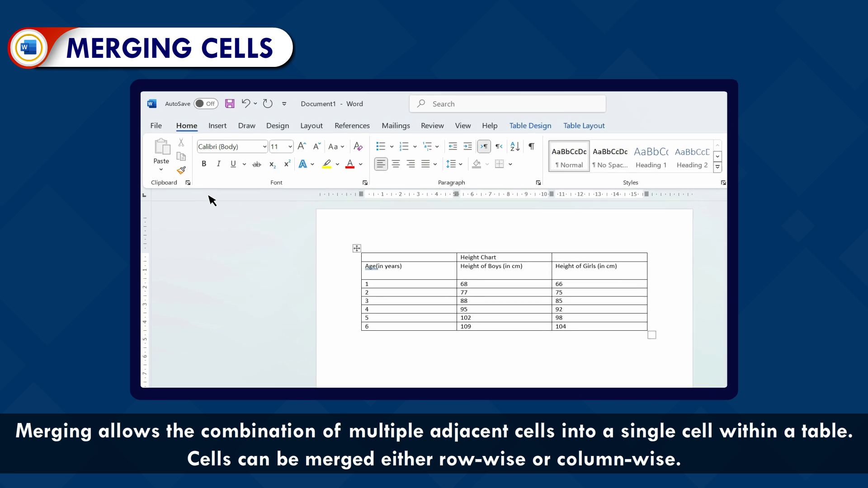Apply the Heading 1 style

pyautogui.click(x=651, y=156)
